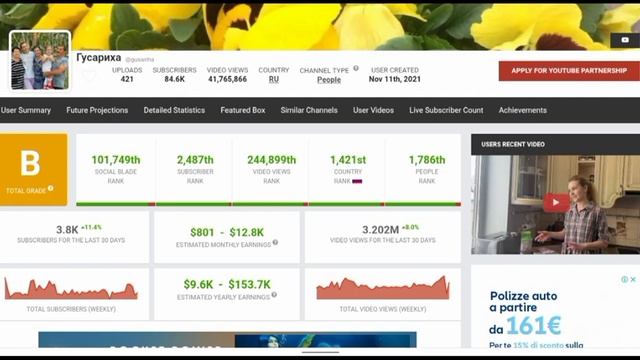The height and width of the screenshot is (360, 640).
Task: Click the Russian flag next to country rank
Action: 357,181
